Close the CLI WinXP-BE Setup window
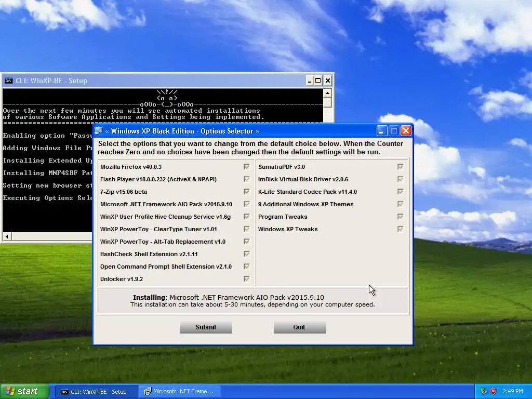 pos(327,81)
